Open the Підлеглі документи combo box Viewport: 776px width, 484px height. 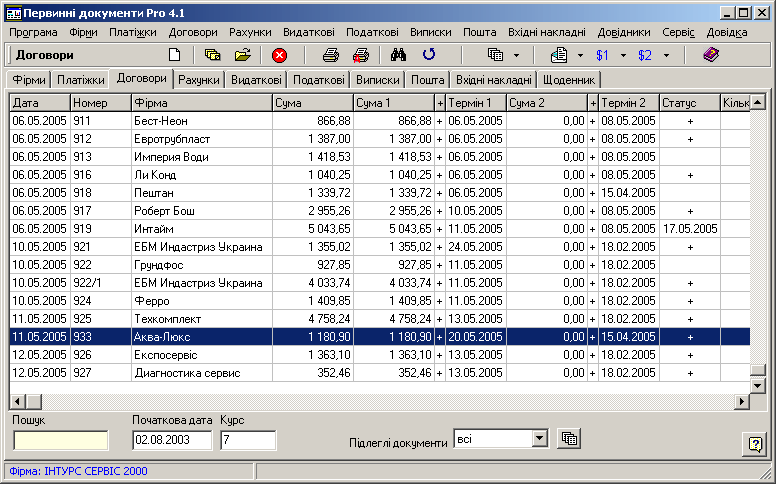pyautogui.click(x=540, y=438)
